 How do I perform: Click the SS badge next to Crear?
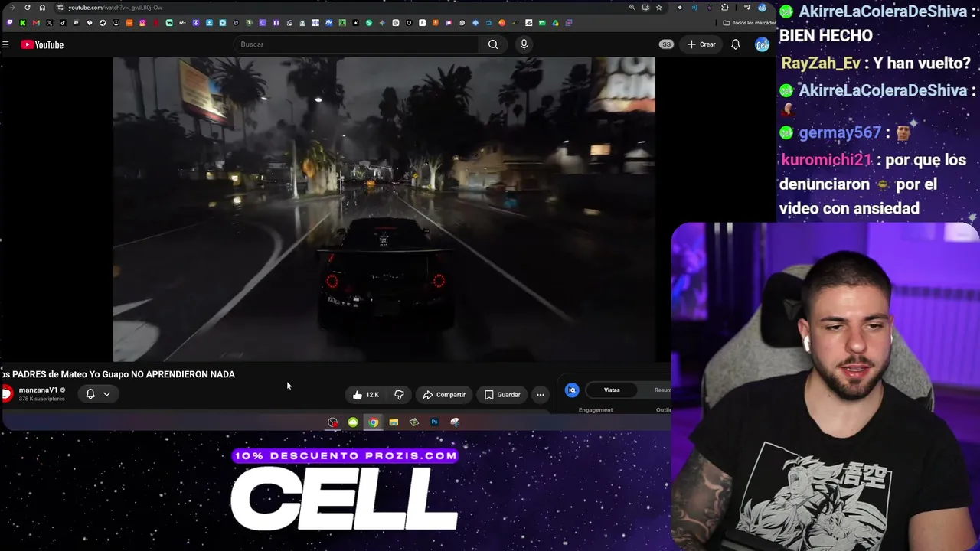666,44
